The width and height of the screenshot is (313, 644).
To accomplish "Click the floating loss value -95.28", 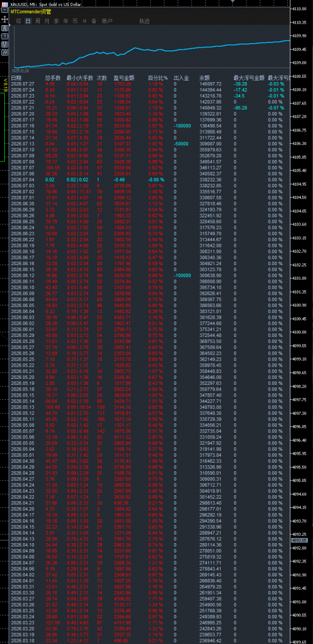I will (240, 107).
